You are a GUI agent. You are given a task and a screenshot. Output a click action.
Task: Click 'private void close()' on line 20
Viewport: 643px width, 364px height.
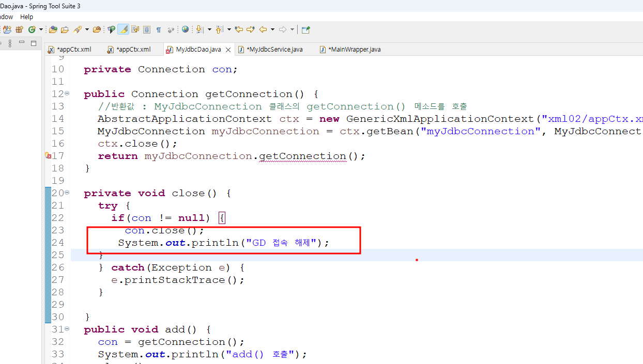tap(150, 193)
